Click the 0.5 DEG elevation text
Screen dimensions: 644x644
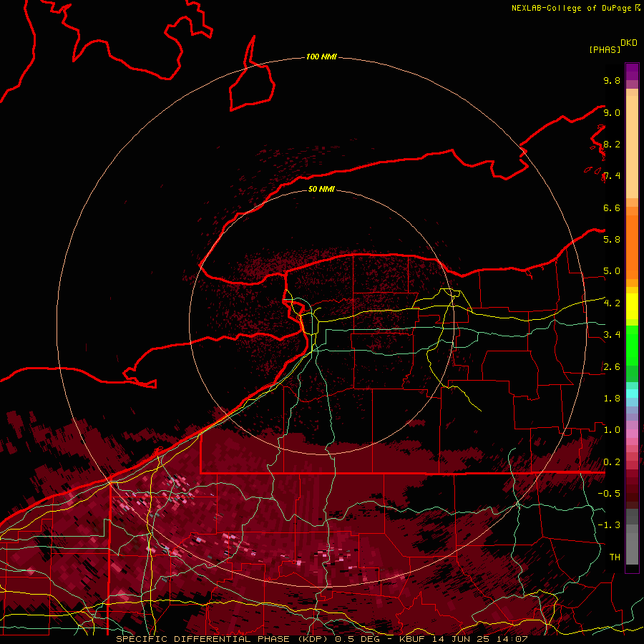point(357,639)
